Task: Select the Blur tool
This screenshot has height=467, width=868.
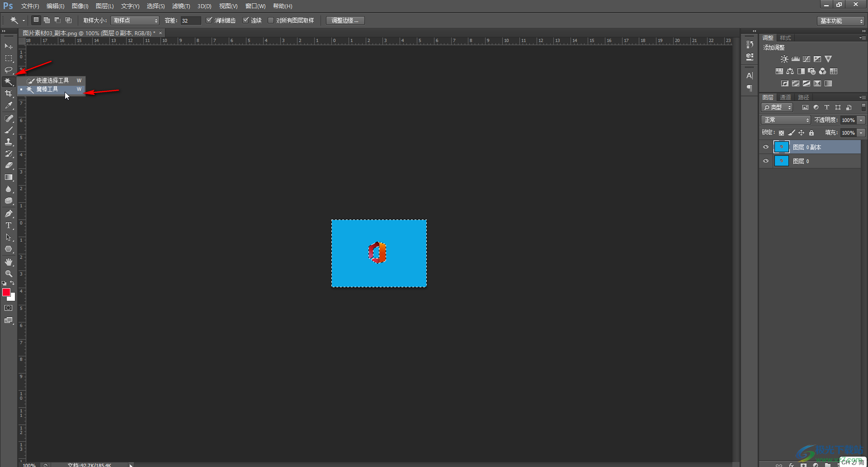Action: pyautogui.click(x=9, y=189)
